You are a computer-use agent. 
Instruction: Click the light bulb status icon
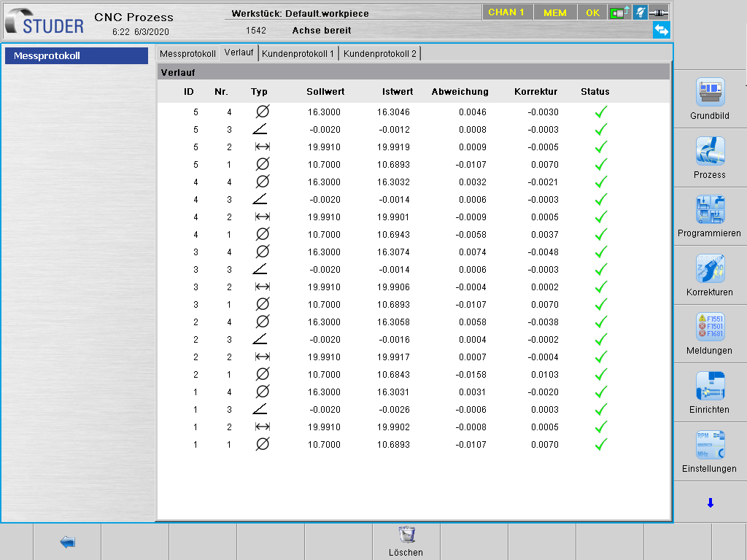tap(640, 12)
